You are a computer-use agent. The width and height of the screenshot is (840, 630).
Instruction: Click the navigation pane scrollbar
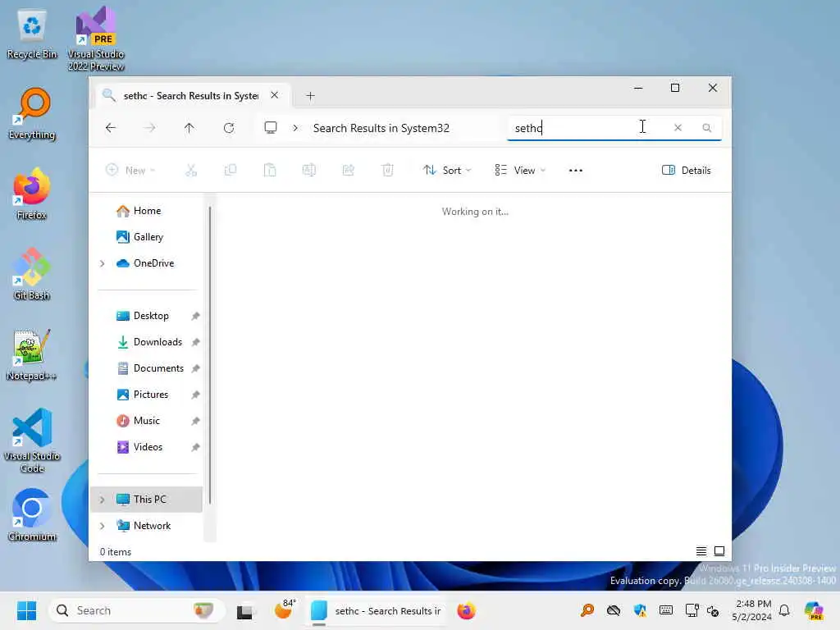pos(210,354)
